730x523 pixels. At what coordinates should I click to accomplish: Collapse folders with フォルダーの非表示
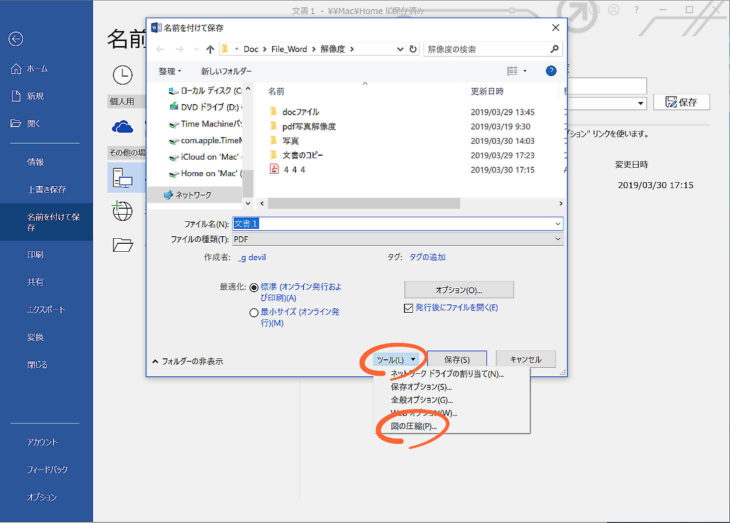click(x=187, y=361)
